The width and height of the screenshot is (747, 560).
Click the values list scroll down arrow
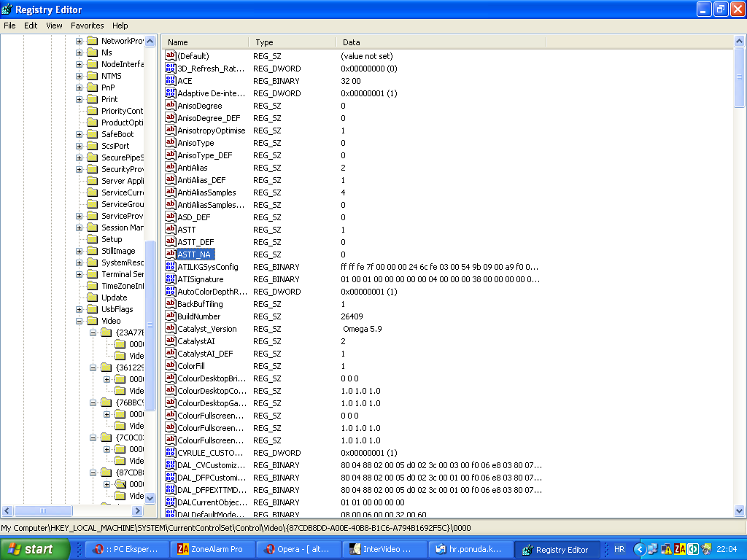pyautogui.click(x=740, y=511)
